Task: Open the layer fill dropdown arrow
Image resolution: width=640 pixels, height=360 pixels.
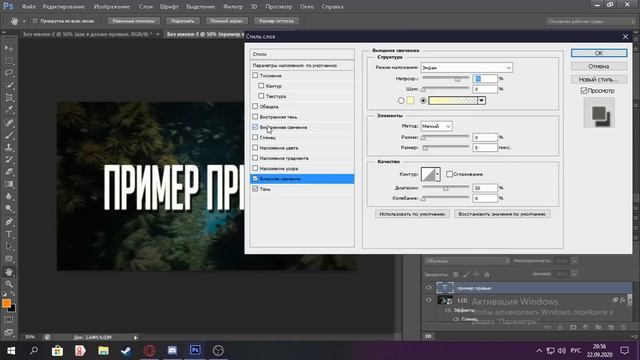Action: pyautogui.click(x=574, y=274)
